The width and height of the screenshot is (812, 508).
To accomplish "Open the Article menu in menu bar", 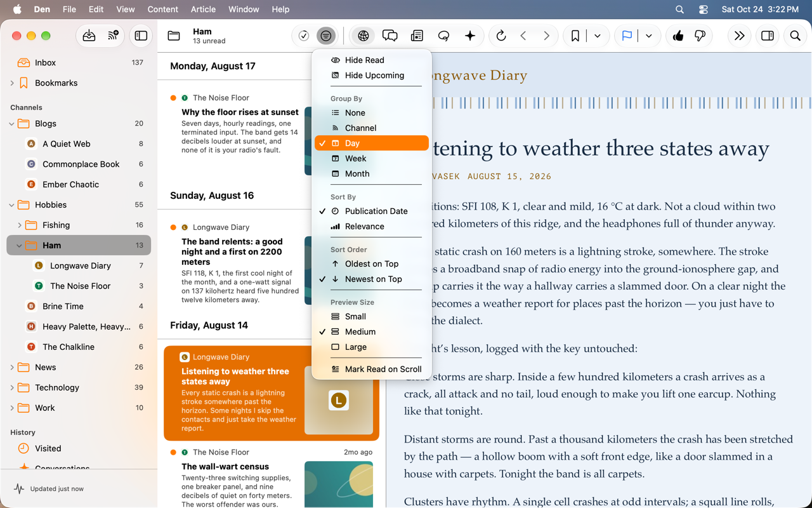I will tap(203, 10).
